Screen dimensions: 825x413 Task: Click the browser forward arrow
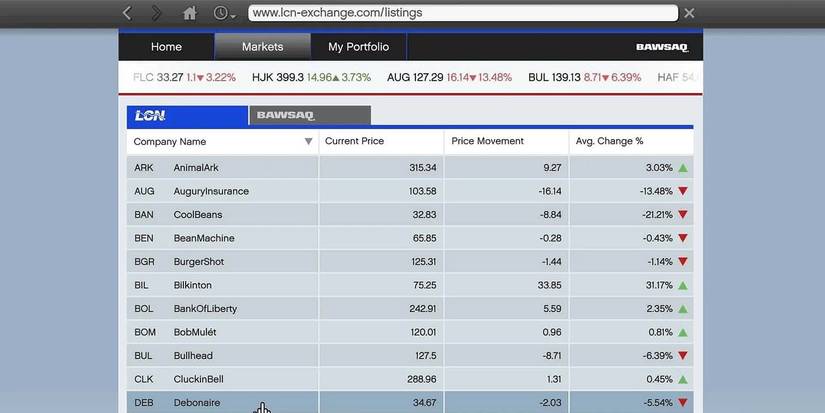pyautogui.click(x=156, y=13)
